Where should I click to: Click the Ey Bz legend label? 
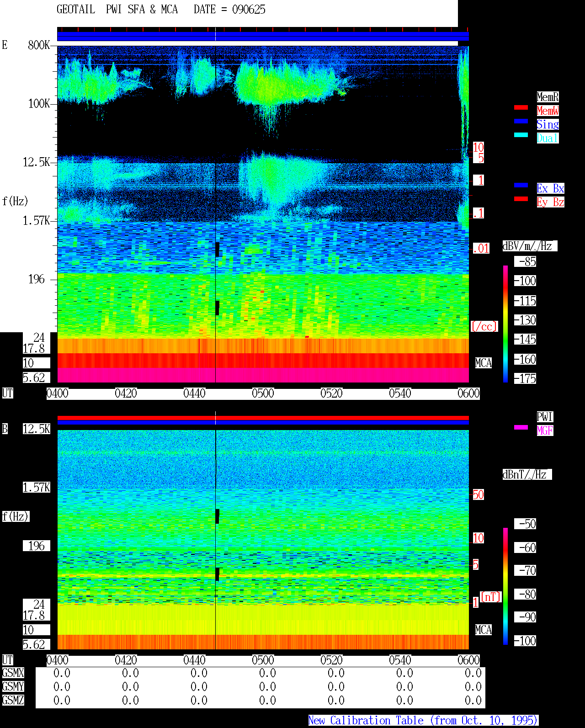pos(550,202)
